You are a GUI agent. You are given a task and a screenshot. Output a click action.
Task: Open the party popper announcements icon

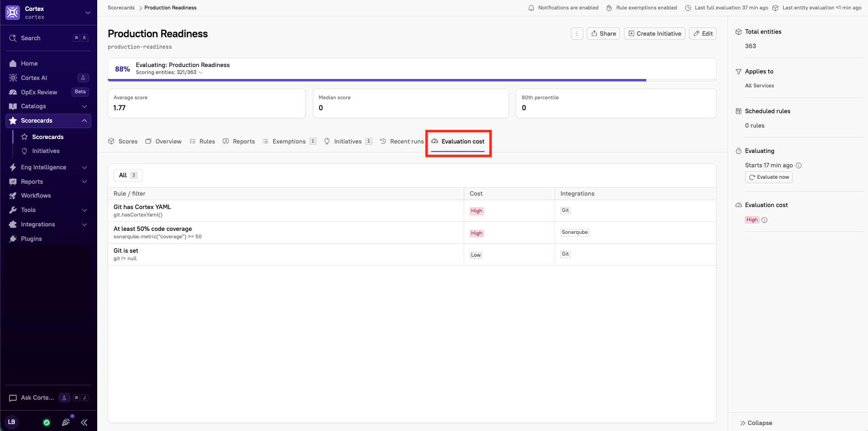point(66,422)
